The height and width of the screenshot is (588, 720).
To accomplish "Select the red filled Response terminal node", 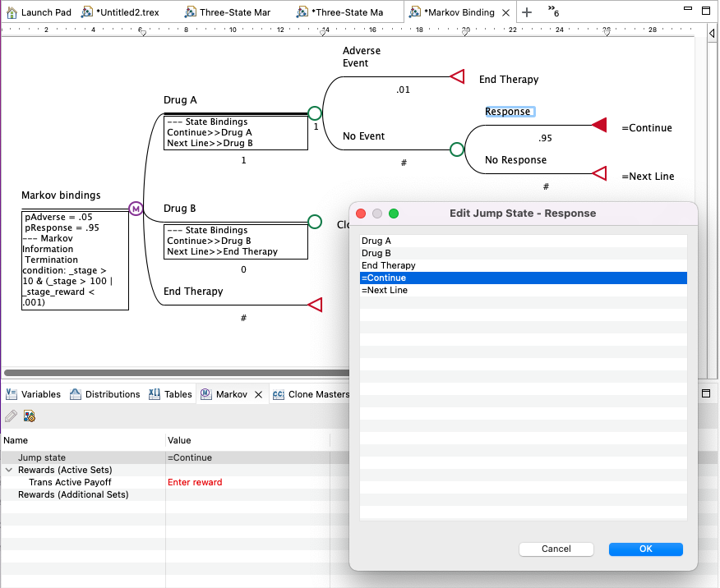I will pyautogui.click(x=599, y=125).
